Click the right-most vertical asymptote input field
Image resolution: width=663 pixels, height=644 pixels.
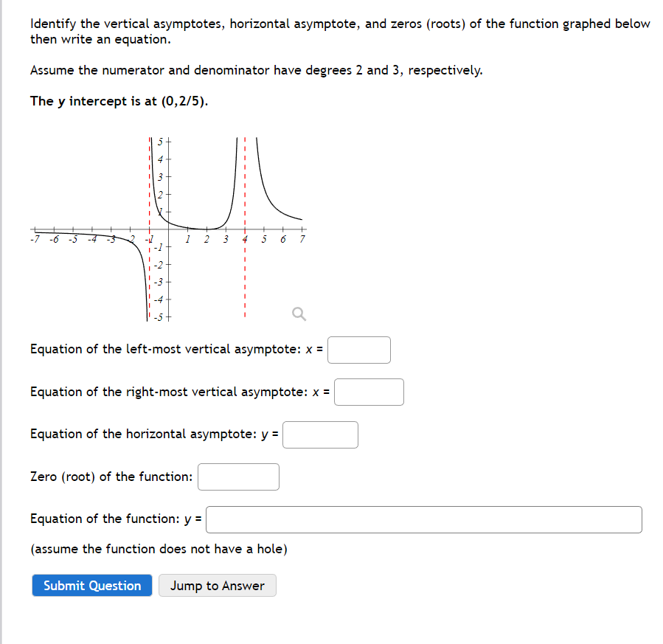click(x=369, y=392)
